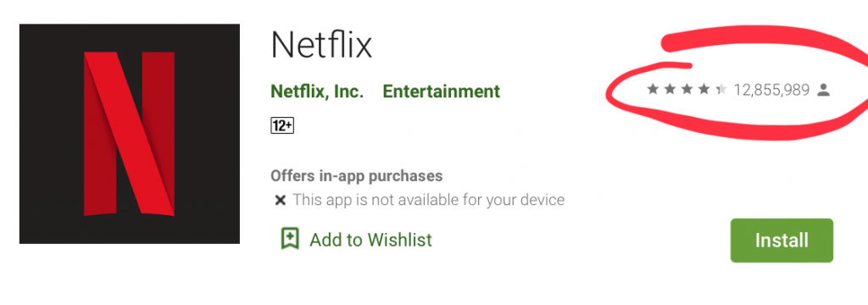Screen dimensions: 868x305
Task: Click the red N in Netflix logo
Action: [x=129, y=133]
